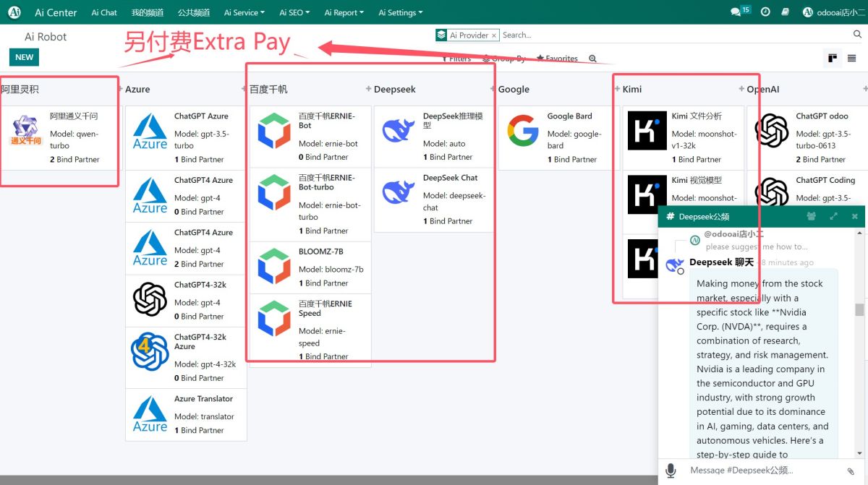Viewport: 868px width, 485px height.
Task: Expand the Ai Service menu
Action: (x=244, y=12)
